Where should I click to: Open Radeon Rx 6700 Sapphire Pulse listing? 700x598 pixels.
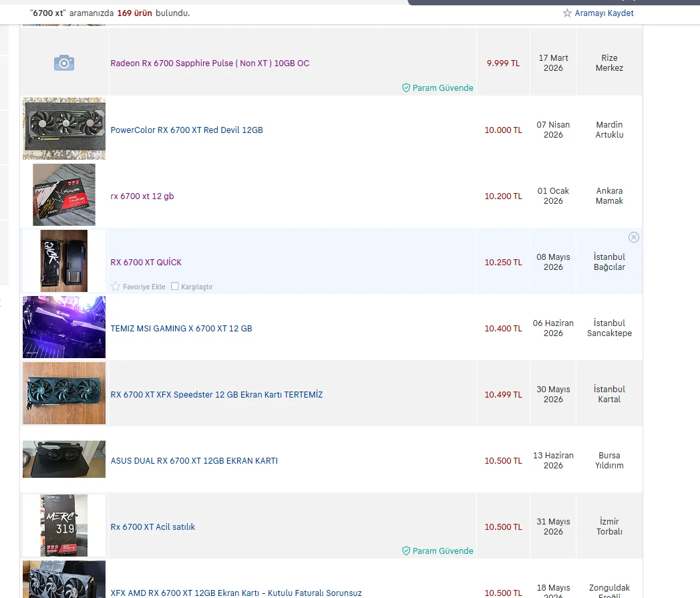[x=210, y=63]
